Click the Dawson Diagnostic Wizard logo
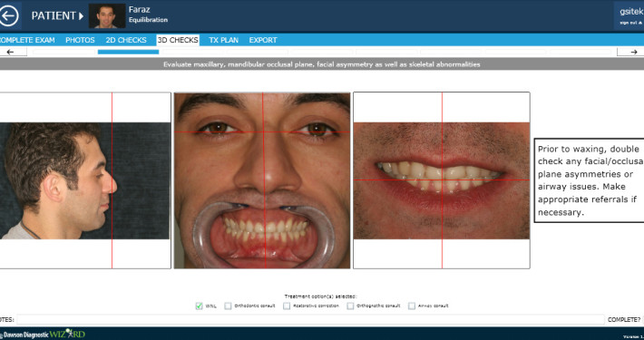Screen dimensions: 644x340 click(x=44, y=334)
